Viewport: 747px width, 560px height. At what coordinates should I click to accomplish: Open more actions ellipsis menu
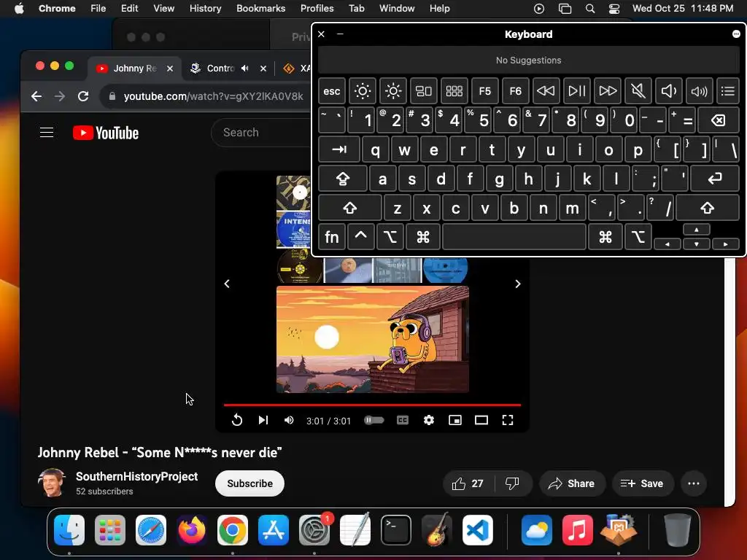694,483
